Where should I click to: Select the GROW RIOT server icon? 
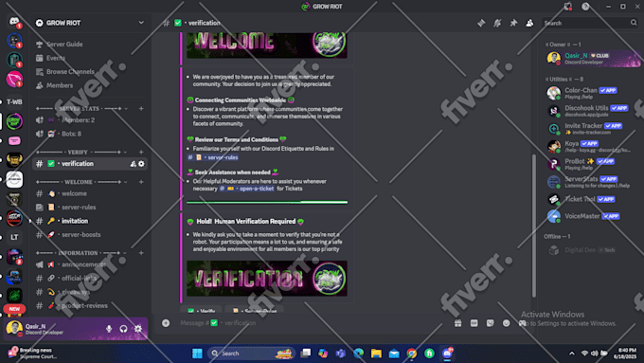click(14, 121)
